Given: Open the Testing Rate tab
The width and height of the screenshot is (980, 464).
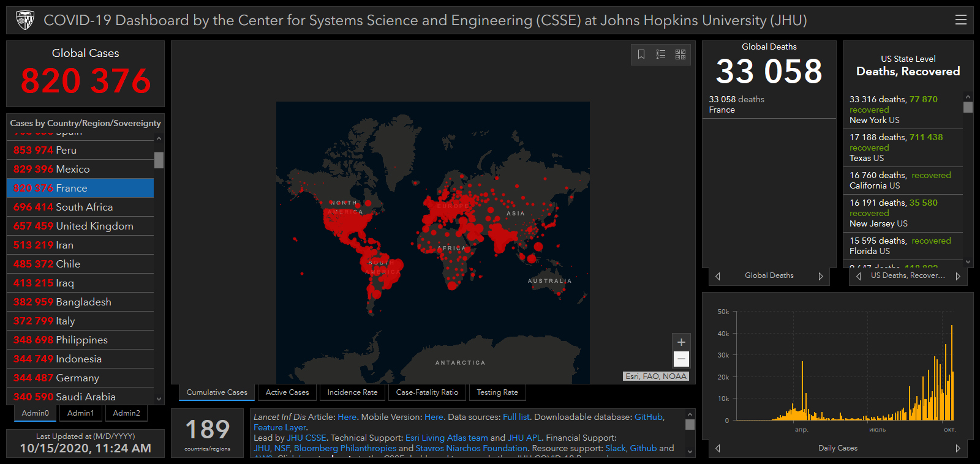Looking at the screenshot, I should point(497,392).
